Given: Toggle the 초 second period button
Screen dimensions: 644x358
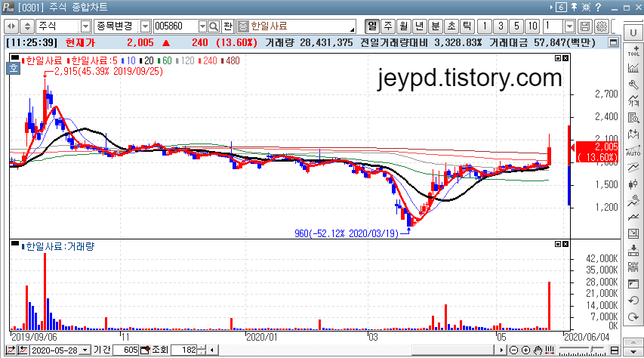Looking at the screenshot, I should [451, 26].
